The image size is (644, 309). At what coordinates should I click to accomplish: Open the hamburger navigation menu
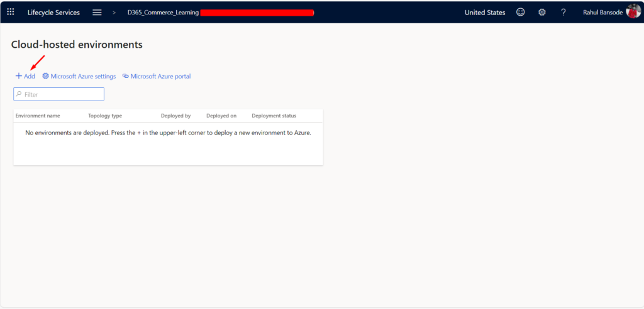(97, 13)
